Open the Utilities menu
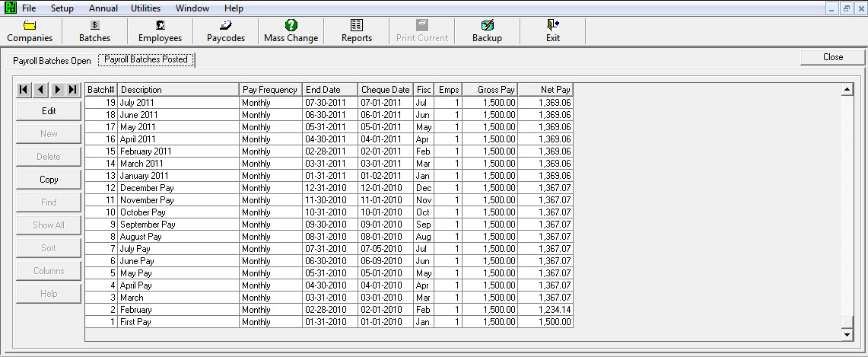This screenshot has width=868, height=357. pyautogui.click(x=146, y=8)
